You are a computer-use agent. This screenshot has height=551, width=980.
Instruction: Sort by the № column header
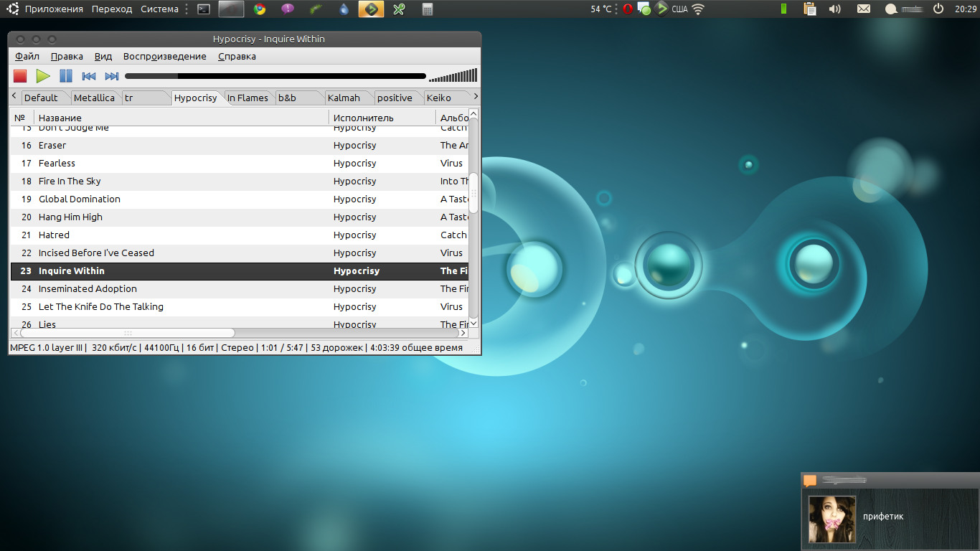22,118
